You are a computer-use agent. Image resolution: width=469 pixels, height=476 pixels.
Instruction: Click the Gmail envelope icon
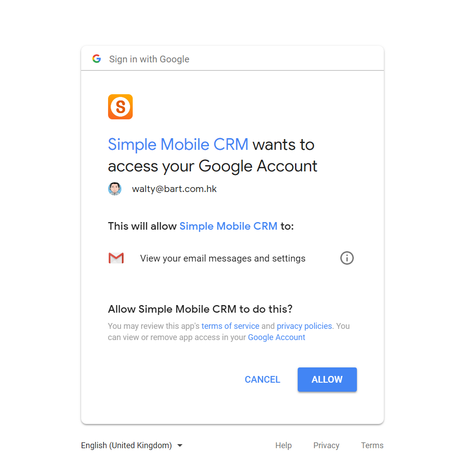(x=116, y=258)
